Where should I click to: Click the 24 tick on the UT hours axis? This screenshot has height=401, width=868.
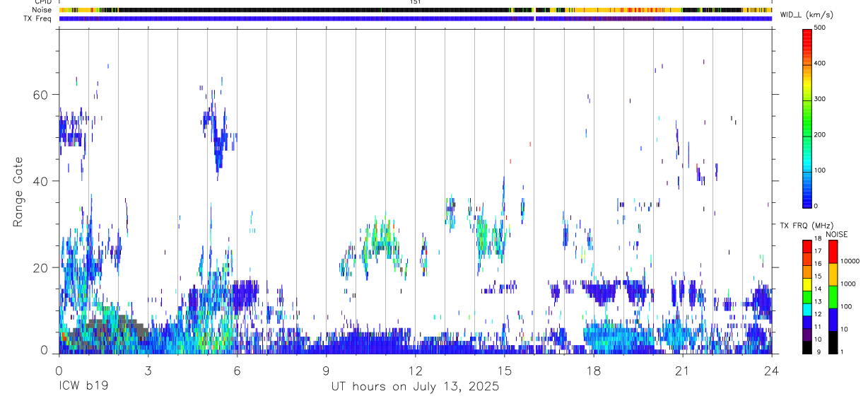point(772,371)
